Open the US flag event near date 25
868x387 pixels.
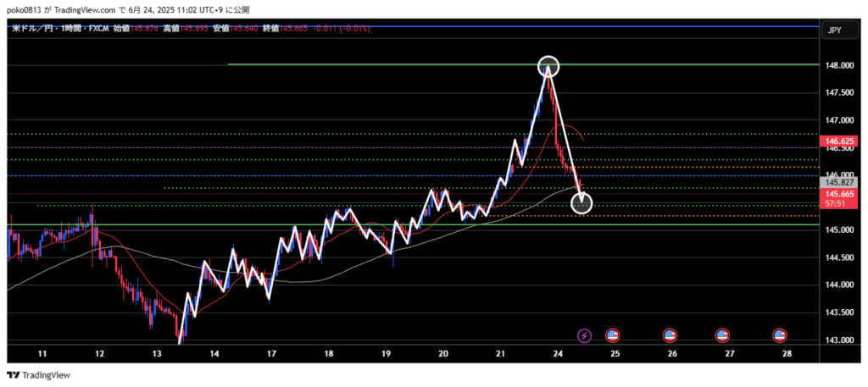pos(612,336)
